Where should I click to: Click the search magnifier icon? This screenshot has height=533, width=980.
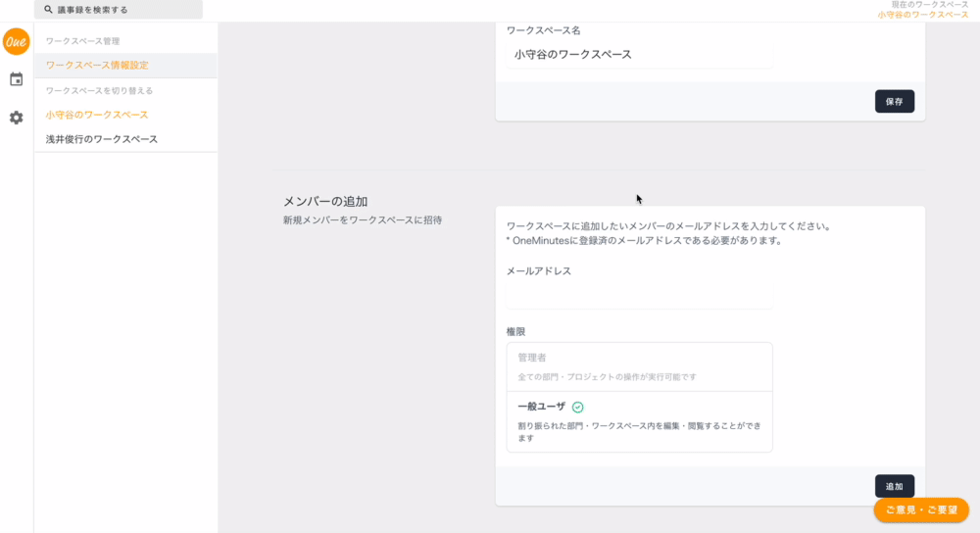tap(48, 10)
